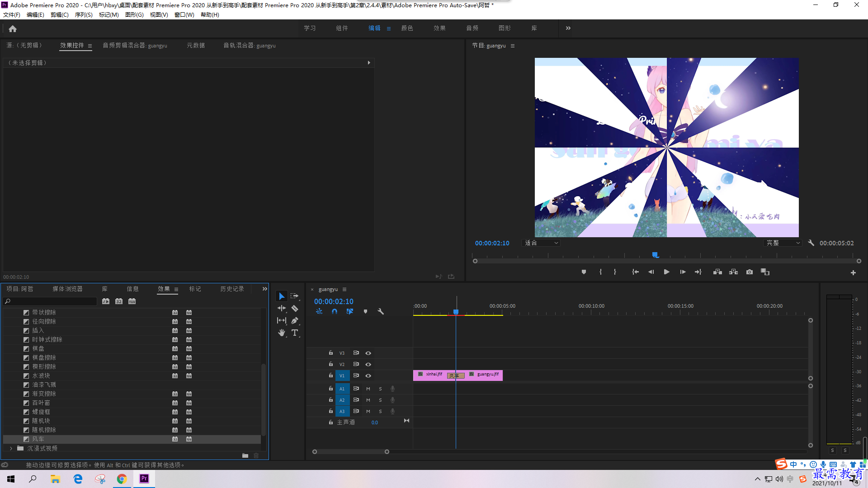Step forward one frame
The height and width of the screenshot is (488, 868).
pyautogui.click(x=683, y=272)
